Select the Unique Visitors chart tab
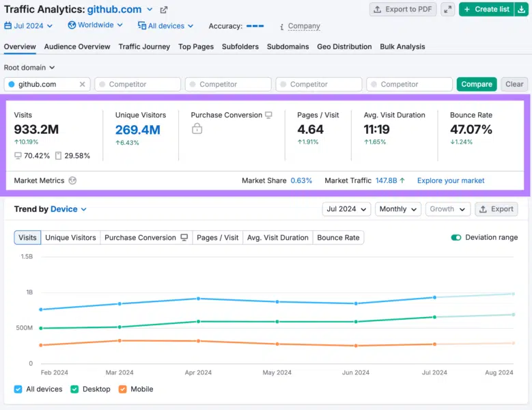Screen dimensions: 532x410 70,238
